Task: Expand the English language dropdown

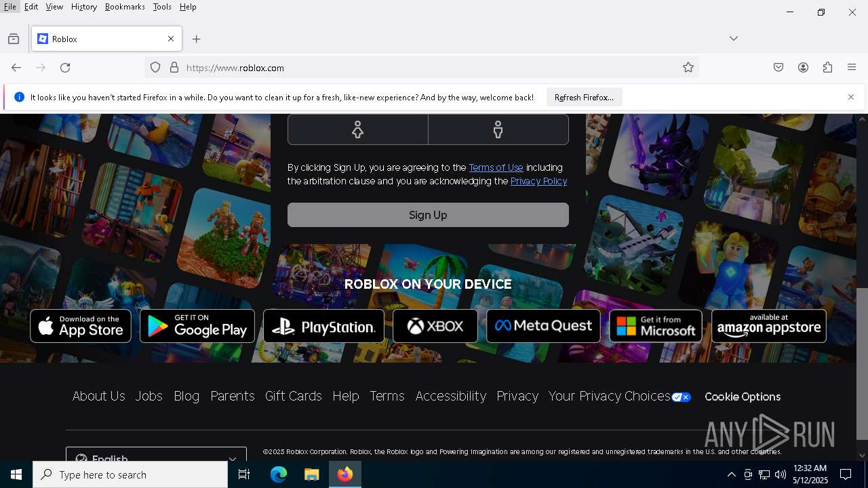Action: click(156, 454)
